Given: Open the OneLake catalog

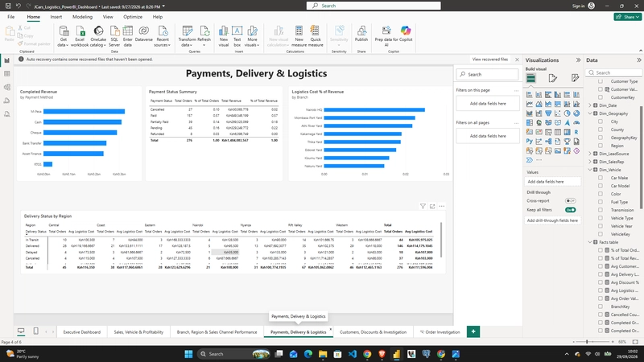Looking at the screenshot, I should tap(98, 36).
